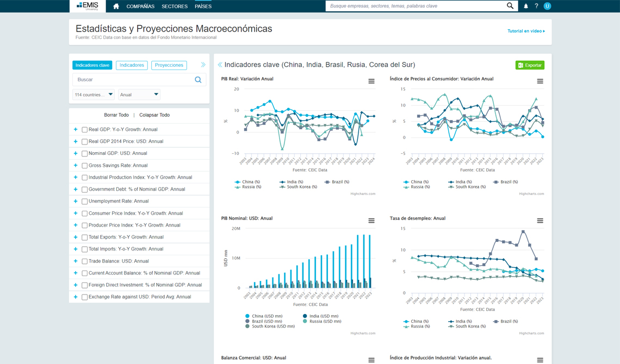
Task: Switch to Indicadores tab
Action: (x=132, y=65)
